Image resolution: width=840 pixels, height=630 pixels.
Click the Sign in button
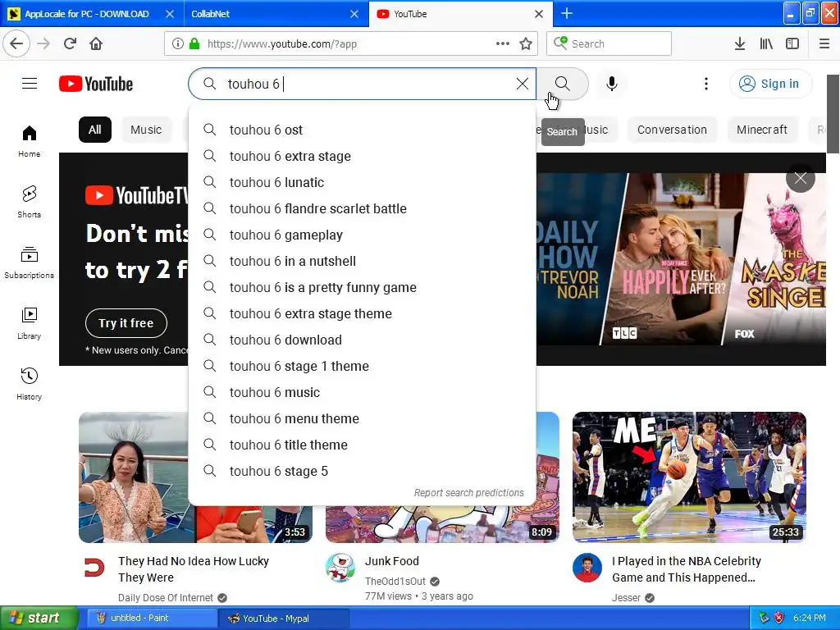pyautogui.click(x=771, y=84)
